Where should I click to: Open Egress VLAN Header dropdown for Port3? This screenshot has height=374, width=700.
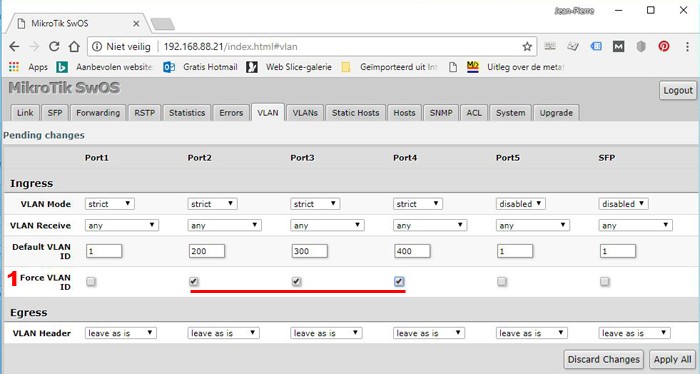point(326,333)
